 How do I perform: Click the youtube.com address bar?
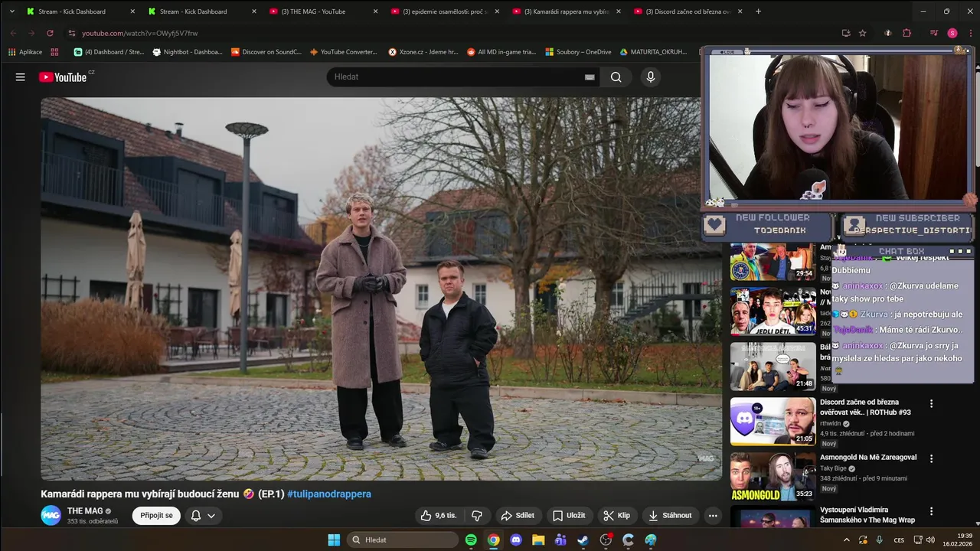coord(452,33)
